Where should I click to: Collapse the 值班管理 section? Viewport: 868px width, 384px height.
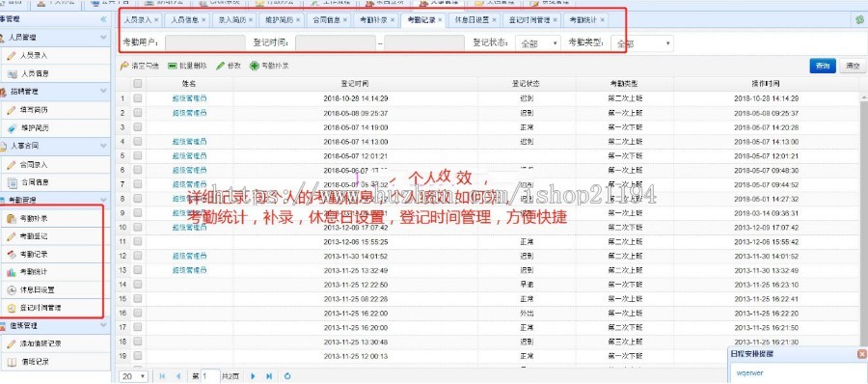tap(103, 326)
